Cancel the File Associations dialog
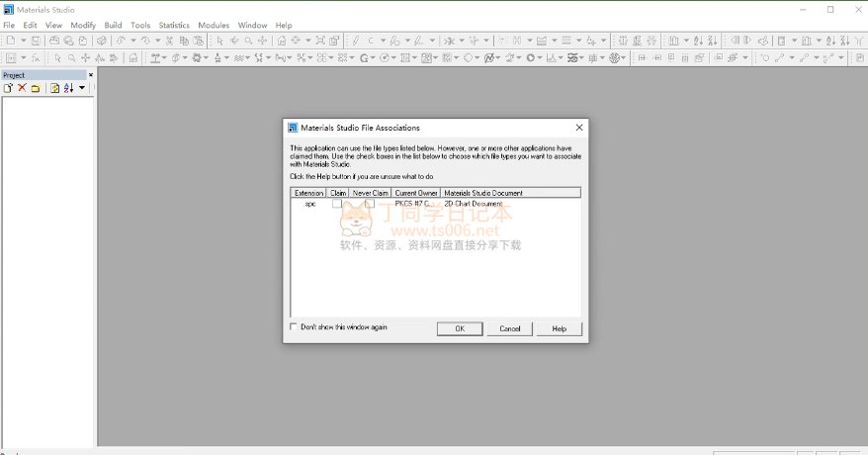This screenshot has width=868, height=455. click(x=509, y=328)
